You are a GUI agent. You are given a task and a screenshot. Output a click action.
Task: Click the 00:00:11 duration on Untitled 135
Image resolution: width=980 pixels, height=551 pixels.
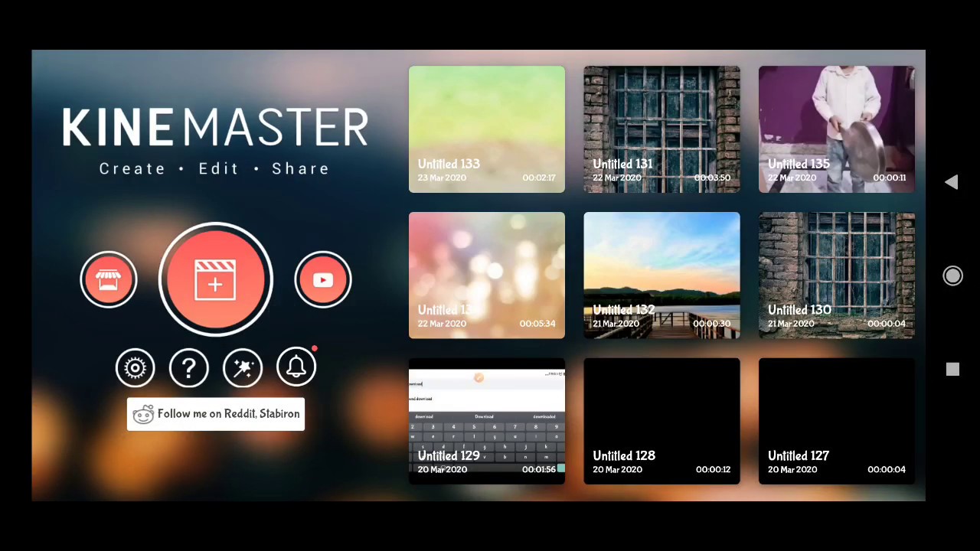point(890,178)
